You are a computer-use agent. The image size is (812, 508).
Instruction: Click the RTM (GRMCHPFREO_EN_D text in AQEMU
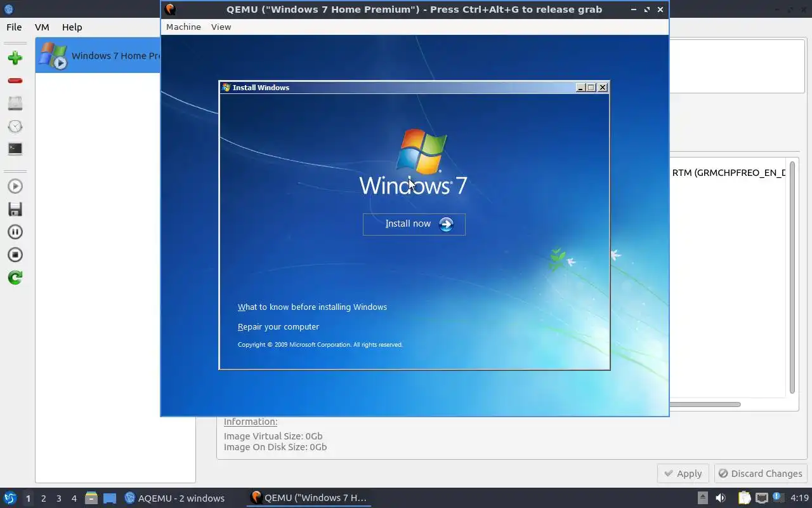point(729,173)
